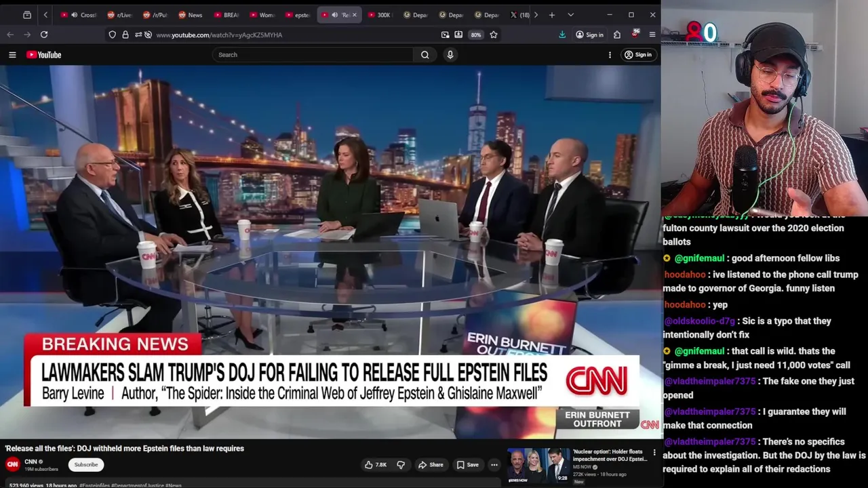Open the 'Nuclear option' recommended video thumbnail

pos(539,465)
